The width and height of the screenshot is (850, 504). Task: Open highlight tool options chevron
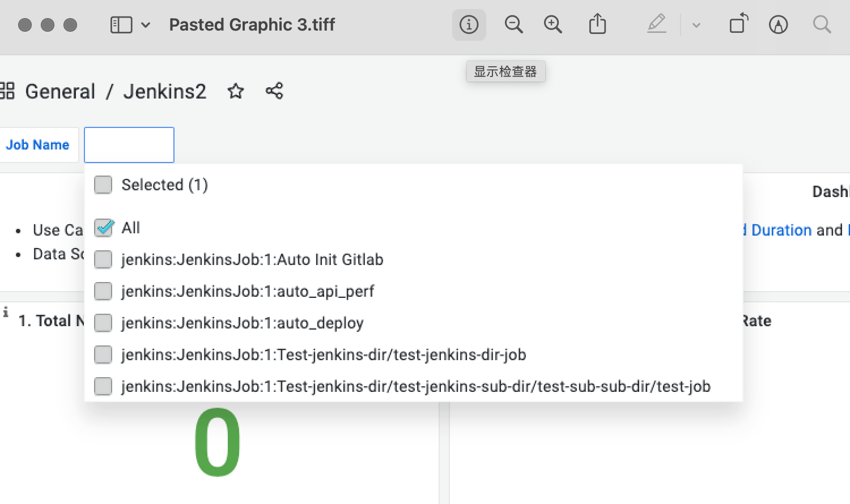[696, 25]
